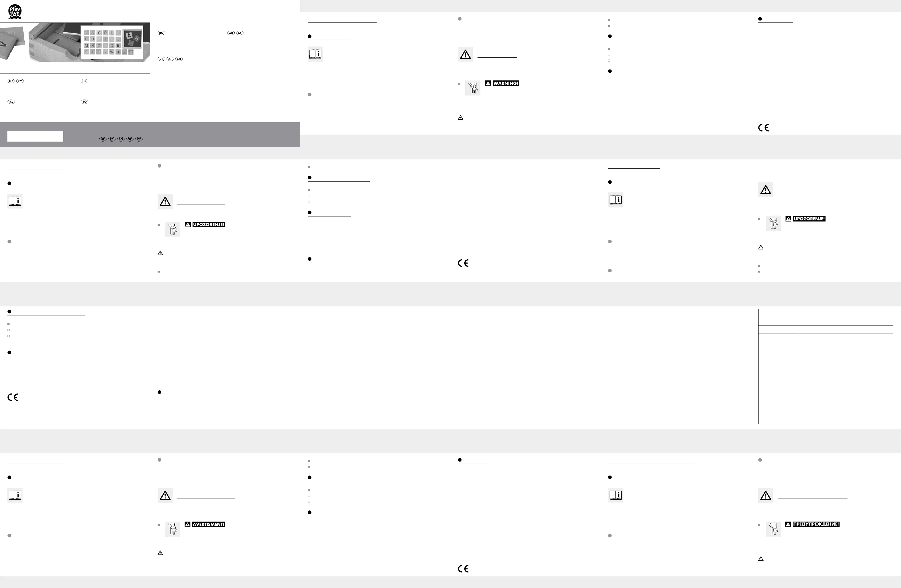Click the RO country badge
901x588 pixels.
[84, 102]
